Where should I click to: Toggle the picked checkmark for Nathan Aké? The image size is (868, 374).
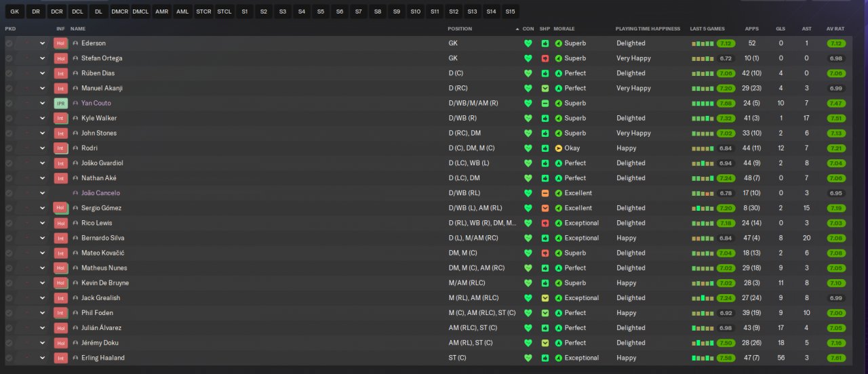tap(9, 178)
